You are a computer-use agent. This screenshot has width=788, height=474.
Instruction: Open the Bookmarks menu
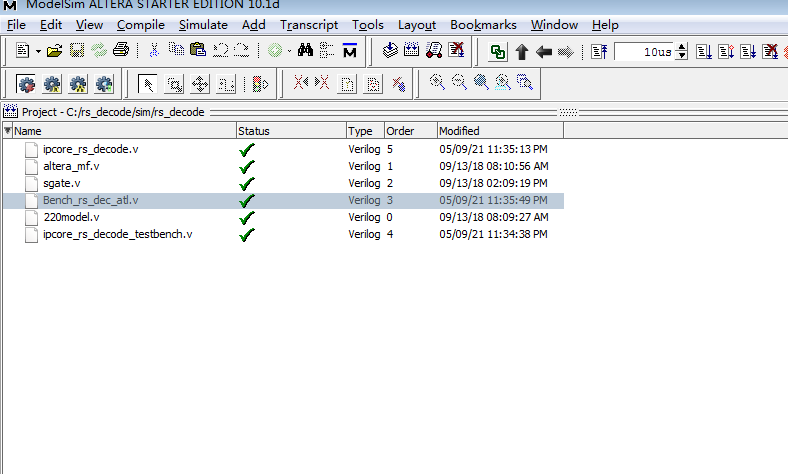(483, 25)
